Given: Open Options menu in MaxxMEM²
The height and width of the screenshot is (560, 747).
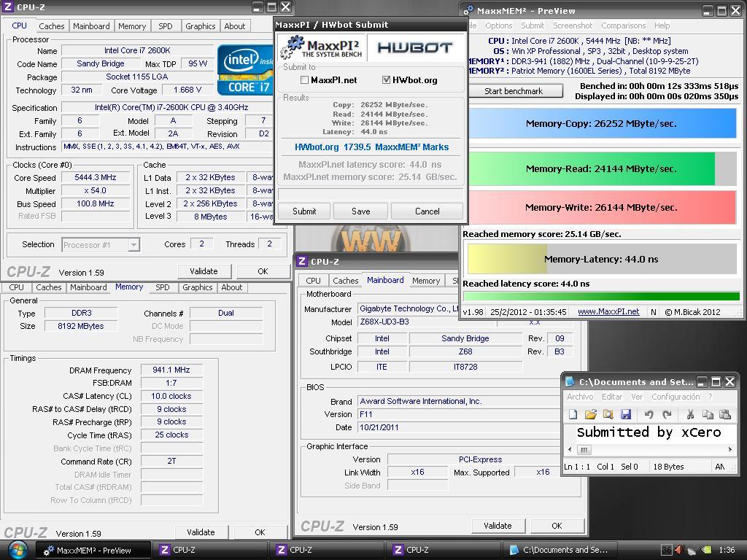Looking at the screenshot, I should pyautogui.click(x=498, y=26).
